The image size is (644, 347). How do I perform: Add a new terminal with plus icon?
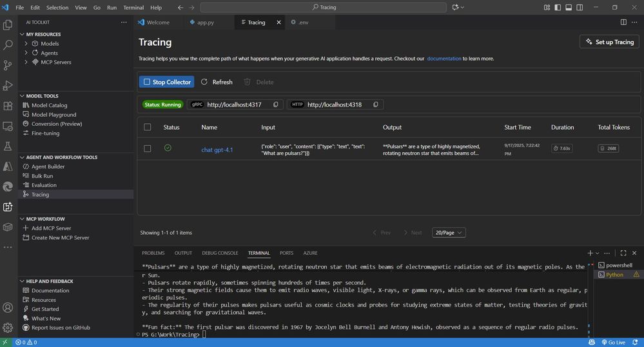[x=590, y=253]
